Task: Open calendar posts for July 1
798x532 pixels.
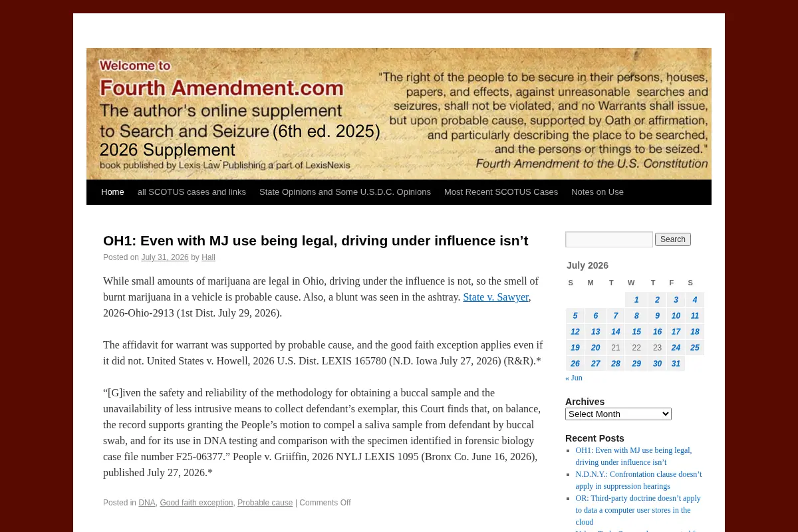Action: (x=636, y=300)
